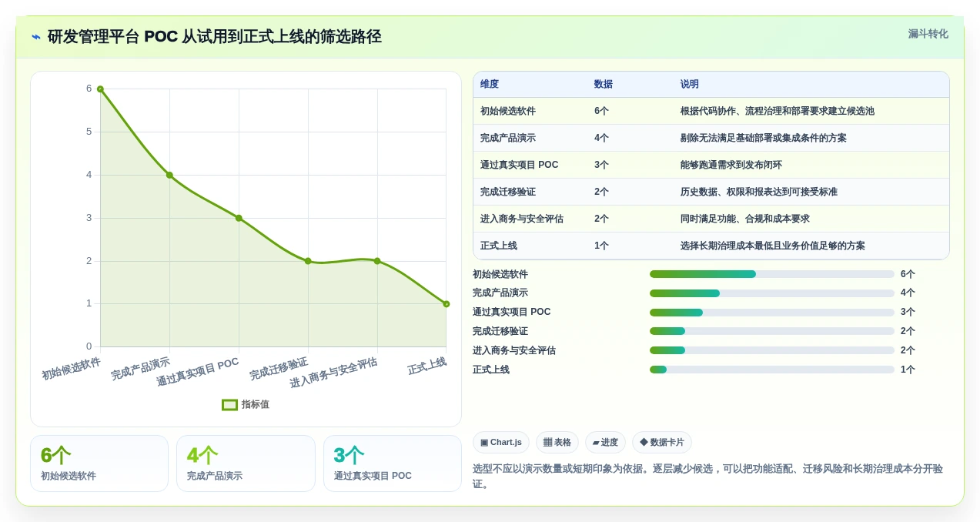Click description 能够跑通需求到发布闭环
The width and height of the screenshot is (980, 522).
click(x=731, y=165)
